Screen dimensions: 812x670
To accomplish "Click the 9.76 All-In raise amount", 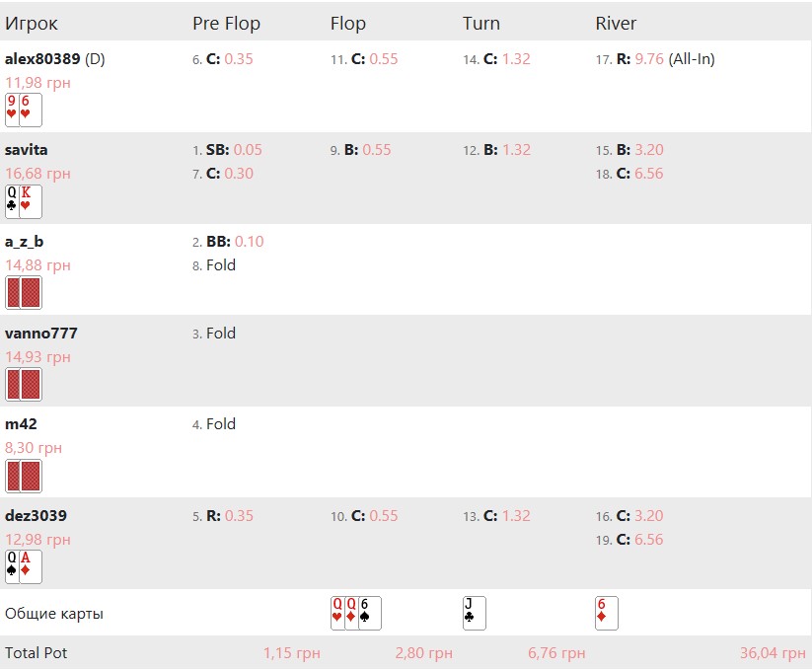I will (x=649, y=59).
